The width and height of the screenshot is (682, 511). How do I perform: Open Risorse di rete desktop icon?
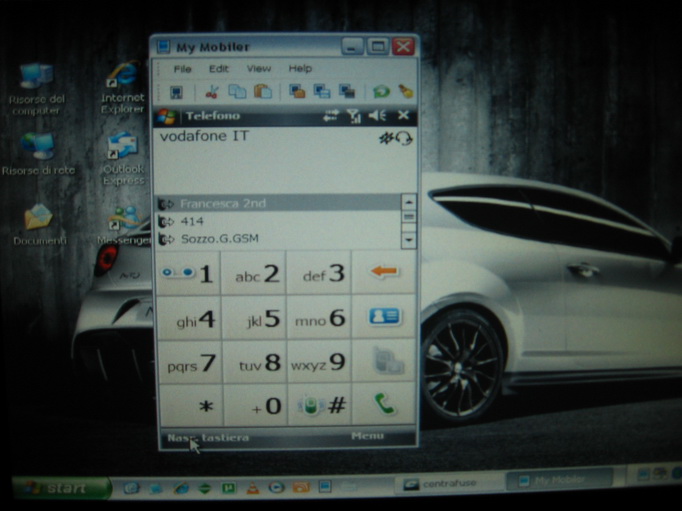click(38, 154)
